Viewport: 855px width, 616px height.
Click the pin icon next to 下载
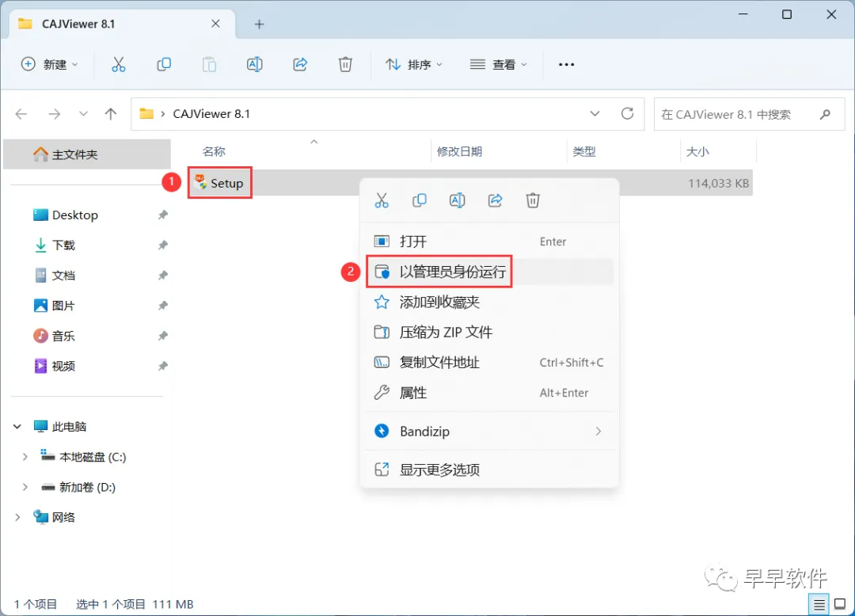[162, 245]
